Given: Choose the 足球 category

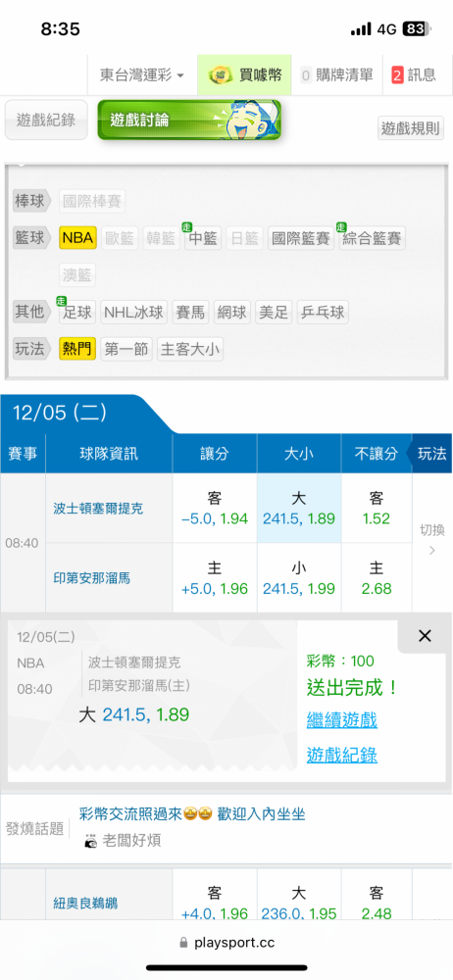Looking at the screenshot, I should point(77,312).
